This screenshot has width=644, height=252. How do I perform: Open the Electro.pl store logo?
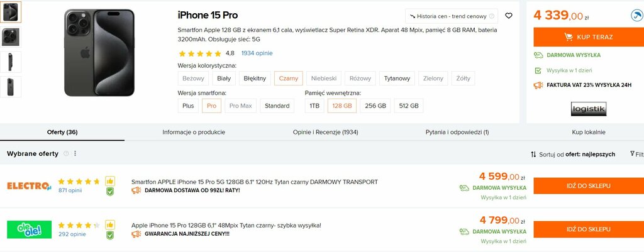[29, 185]
